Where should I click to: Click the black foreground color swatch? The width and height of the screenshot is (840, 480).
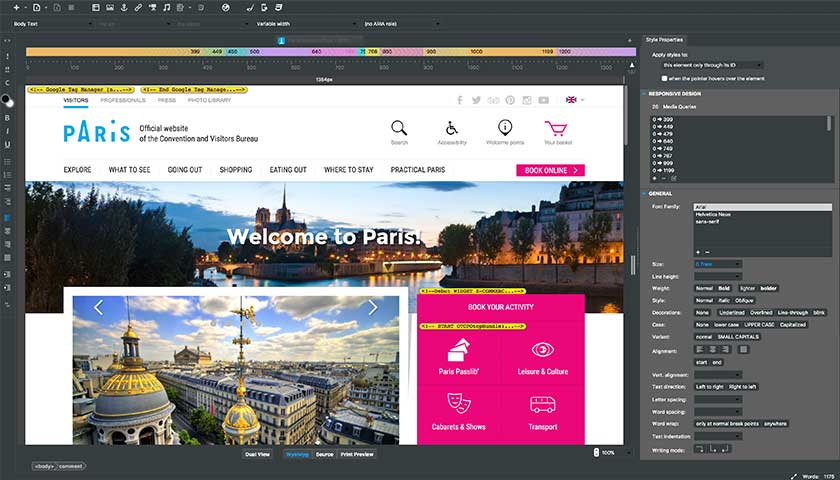5,99
